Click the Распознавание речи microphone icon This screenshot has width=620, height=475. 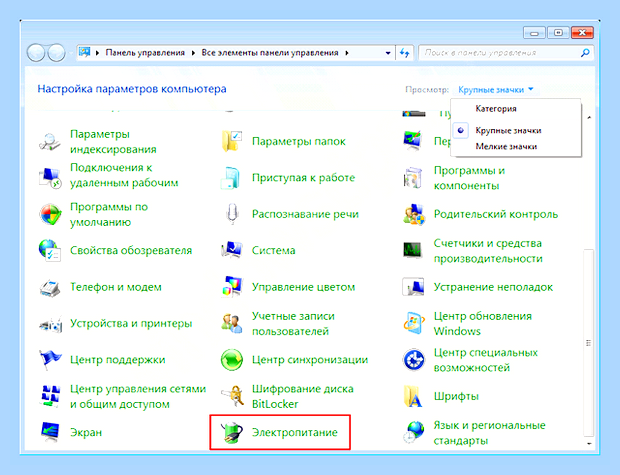pos(232,214)
